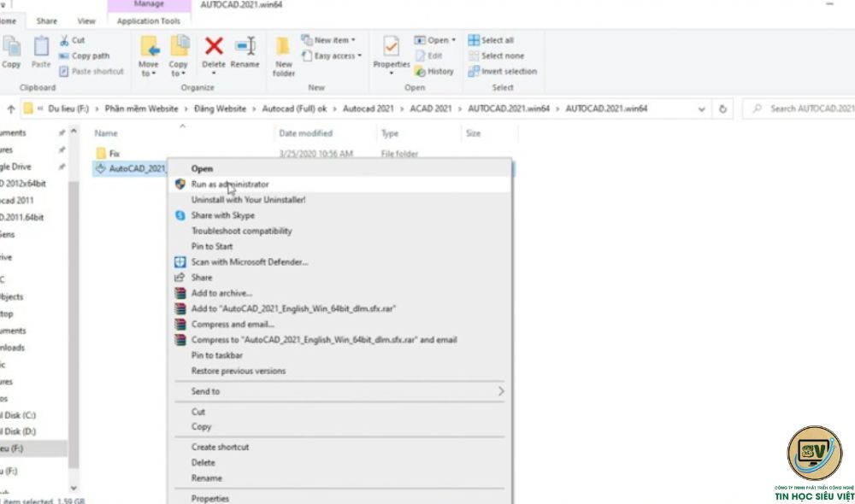Choose Run as administrator

[x=340, y=185]
